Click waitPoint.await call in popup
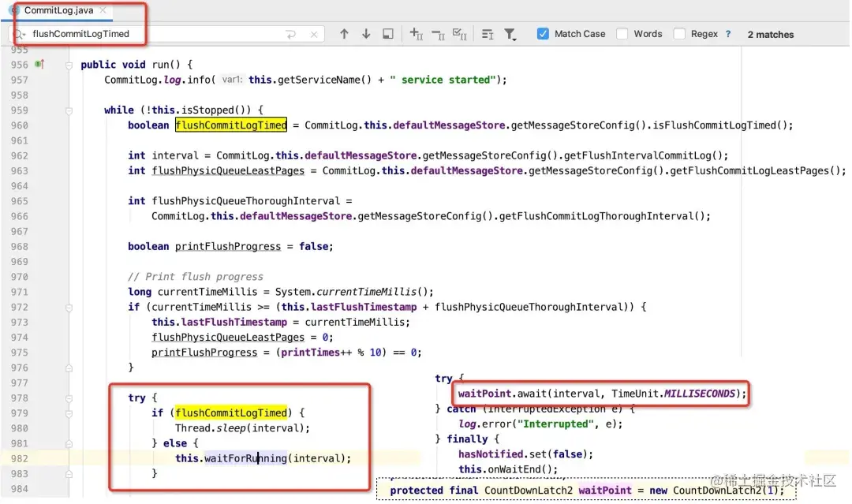 pos(602,394)
